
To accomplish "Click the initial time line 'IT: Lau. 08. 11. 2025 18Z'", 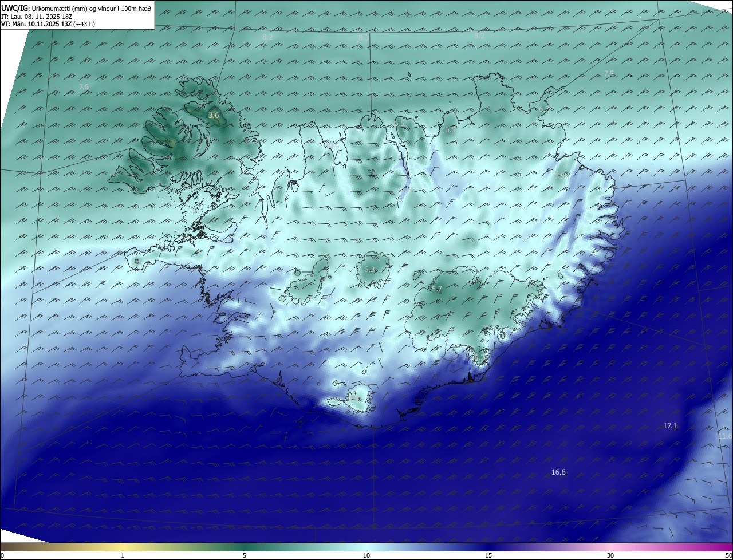I will 36,17.
